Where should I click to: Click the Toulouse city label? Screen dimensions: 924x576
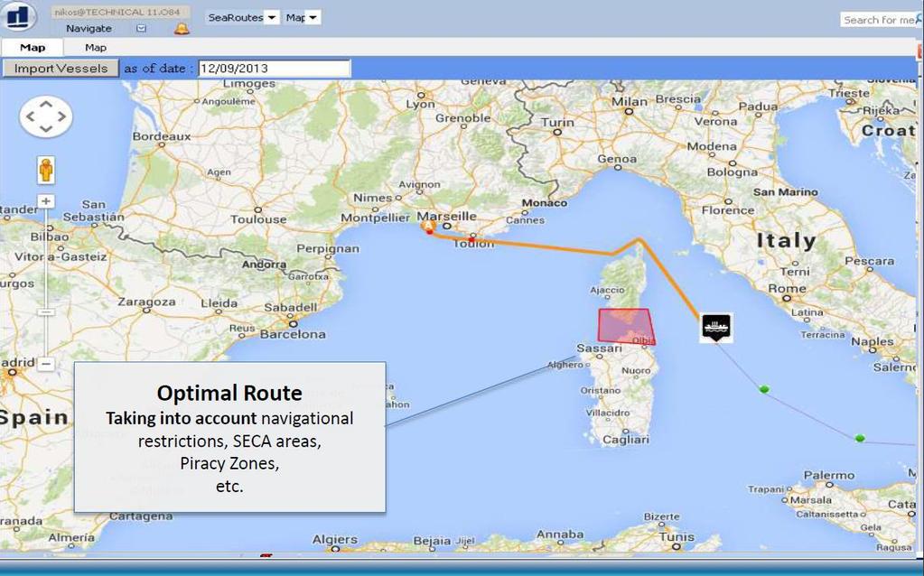[258, 219]
